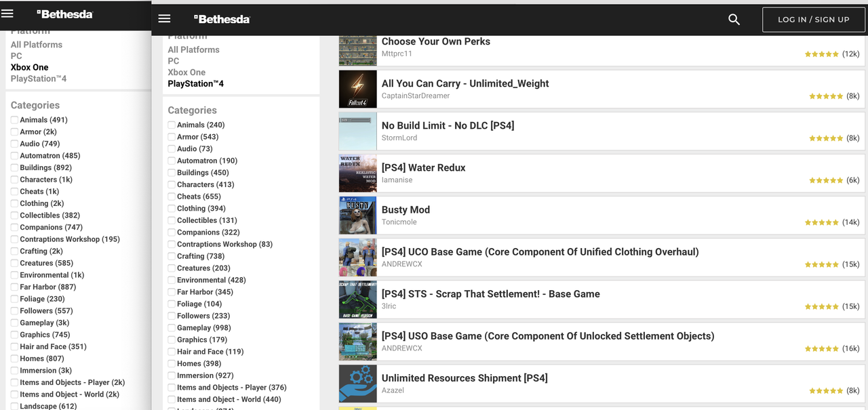Check Automatron (485) in the left window
This screenshot has width=868, height=410.
[x=14, y=156]
